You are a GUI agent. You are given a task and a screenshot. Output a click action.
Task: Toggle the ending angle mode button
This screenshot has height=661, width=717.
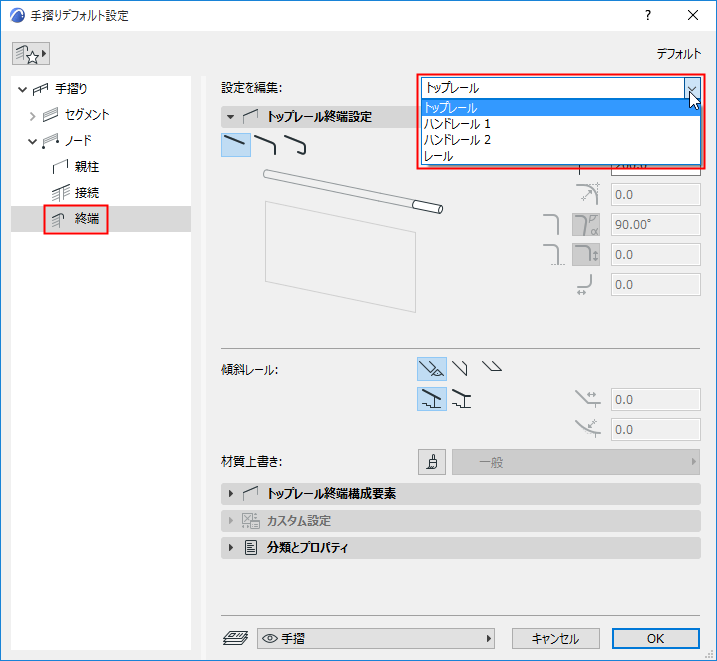586,224
